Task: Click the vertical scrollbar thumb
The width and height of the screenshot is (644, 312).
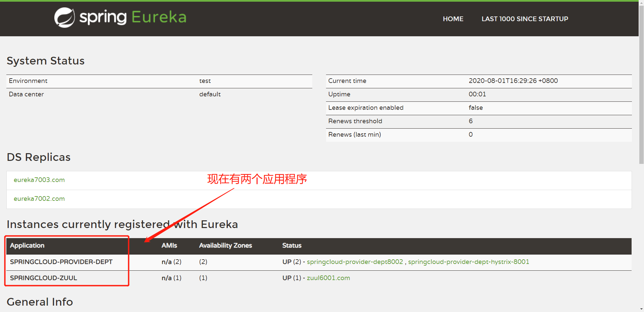Action: coord(641,84)
